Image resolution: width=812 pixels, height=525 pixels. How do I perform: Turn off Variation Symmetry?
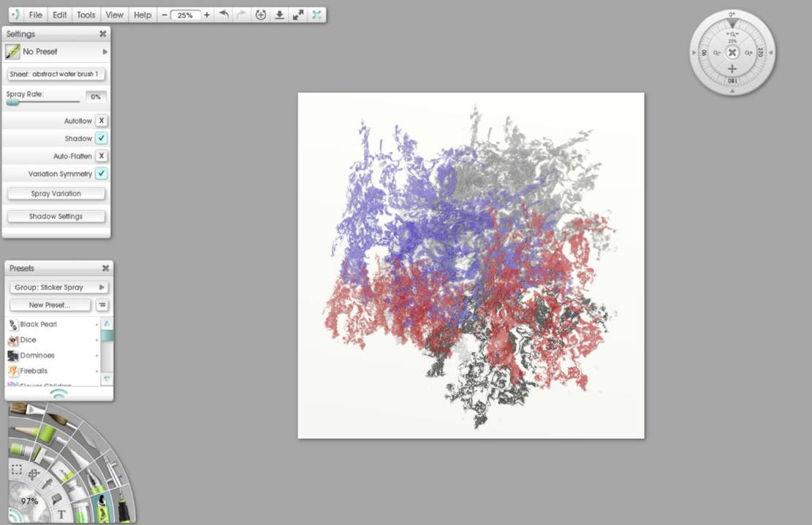click(x=102, y=174)
